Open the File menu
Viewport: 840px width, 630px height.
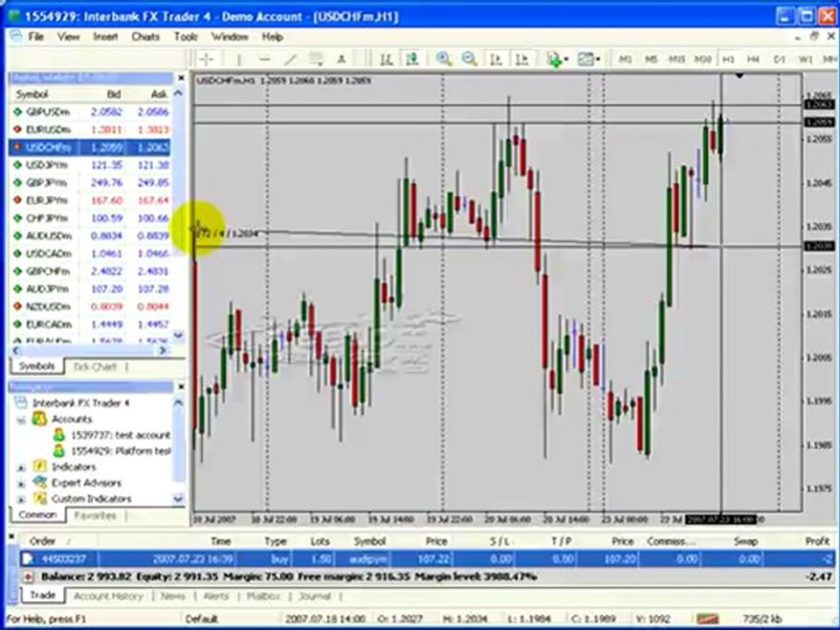36,37
